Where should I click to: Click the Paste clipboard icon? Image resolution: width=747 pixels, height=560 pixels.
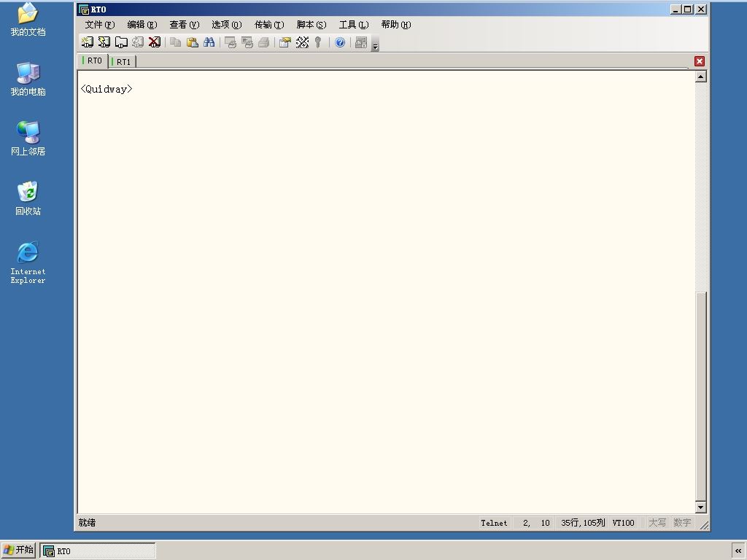192,42
